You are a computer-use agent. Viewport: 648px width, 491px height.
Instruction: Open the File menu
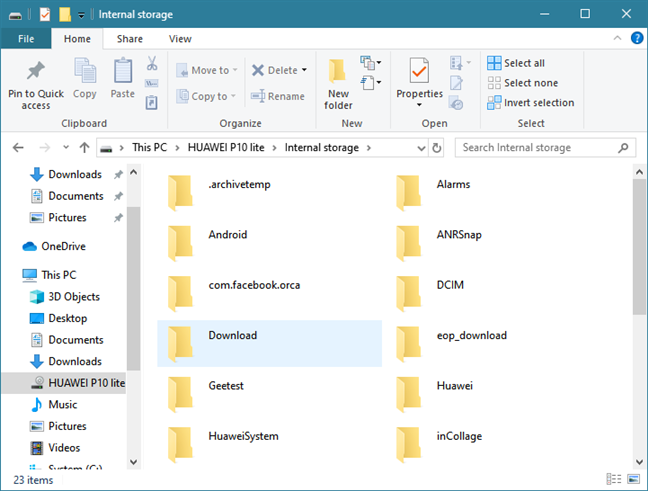[x=26, y=39]
